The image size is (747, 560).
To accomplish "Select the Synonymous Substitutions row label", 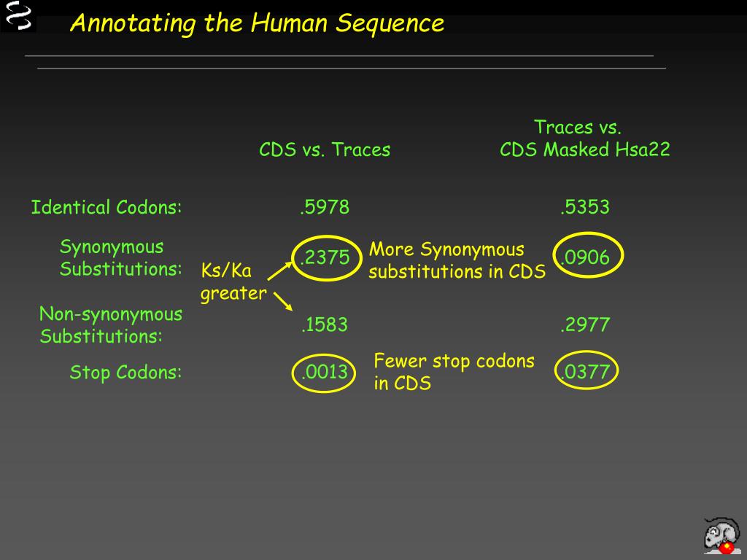I will click(x=120, y=258).
